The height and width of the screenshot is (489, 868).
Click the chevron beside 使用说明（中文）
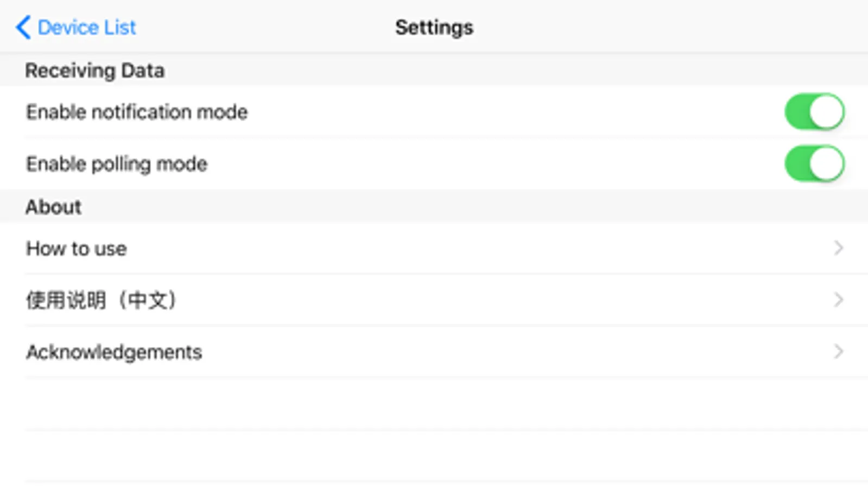[838, 300]
